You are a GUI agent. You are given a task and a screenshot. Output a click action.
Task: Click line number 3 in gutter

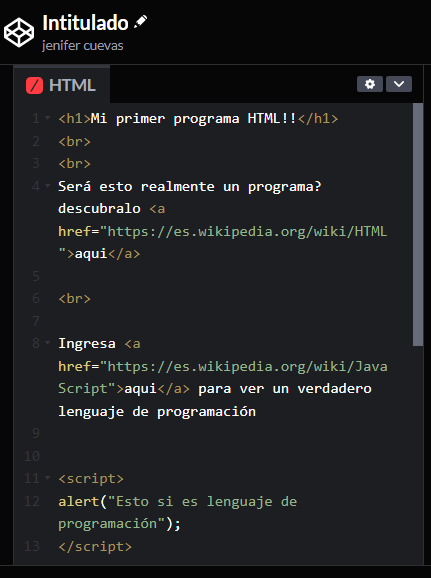coord(36,163)
